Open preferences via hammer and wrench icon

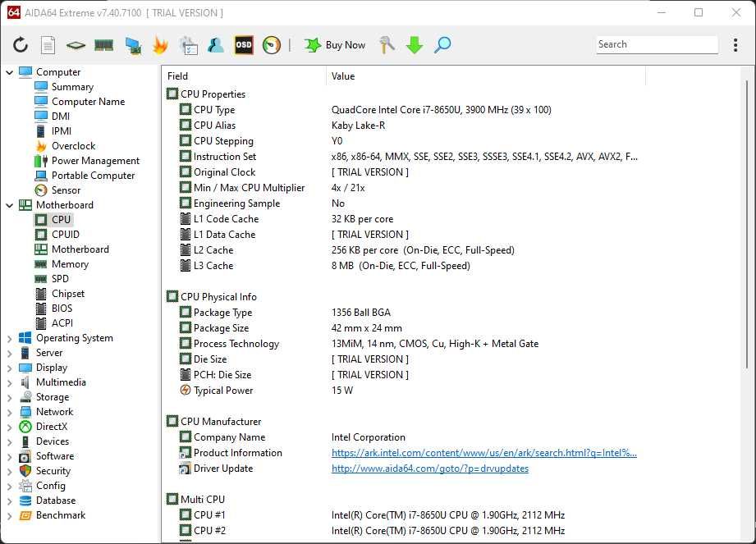(x=387, y=45)
